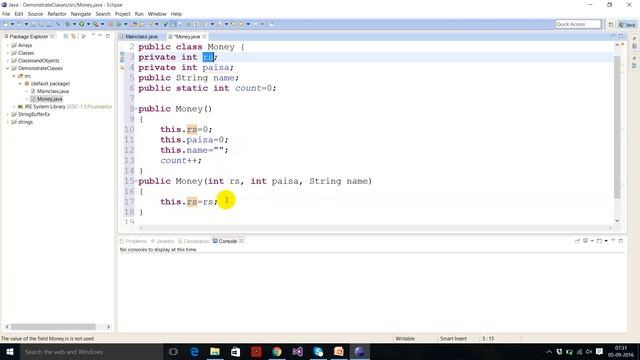Click the warning marker on line 3
Screen dimensions: 640x360
click(122, 58)
